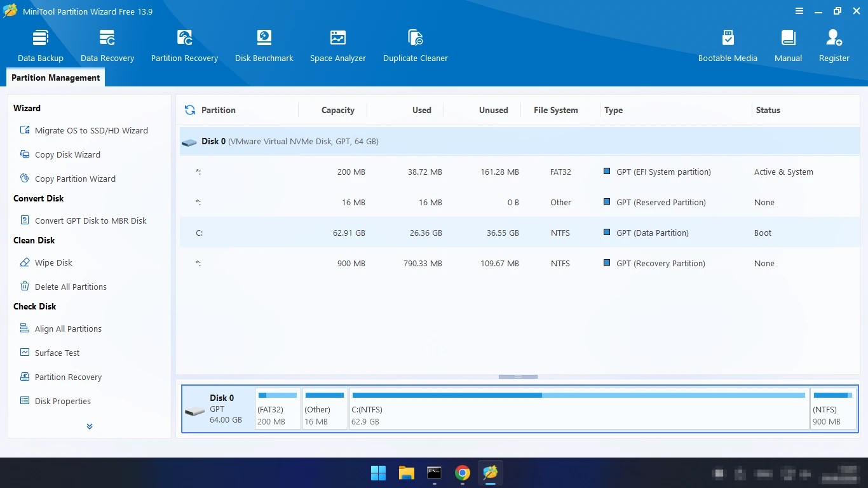Screen dimensions: 868x488
Task: Click the FAT32 200 MB block in disk map
Action: [278, 409]
